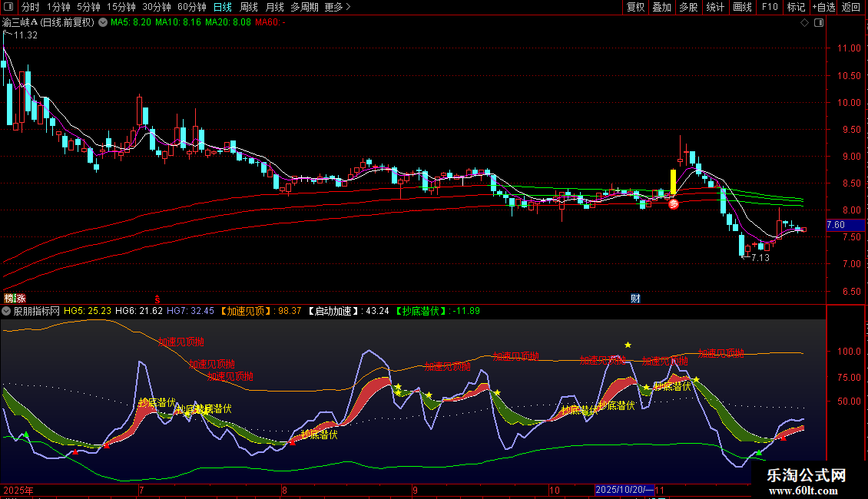
Task: Click the red 多 signal icon on chart
Action: [x=673, y=204]
